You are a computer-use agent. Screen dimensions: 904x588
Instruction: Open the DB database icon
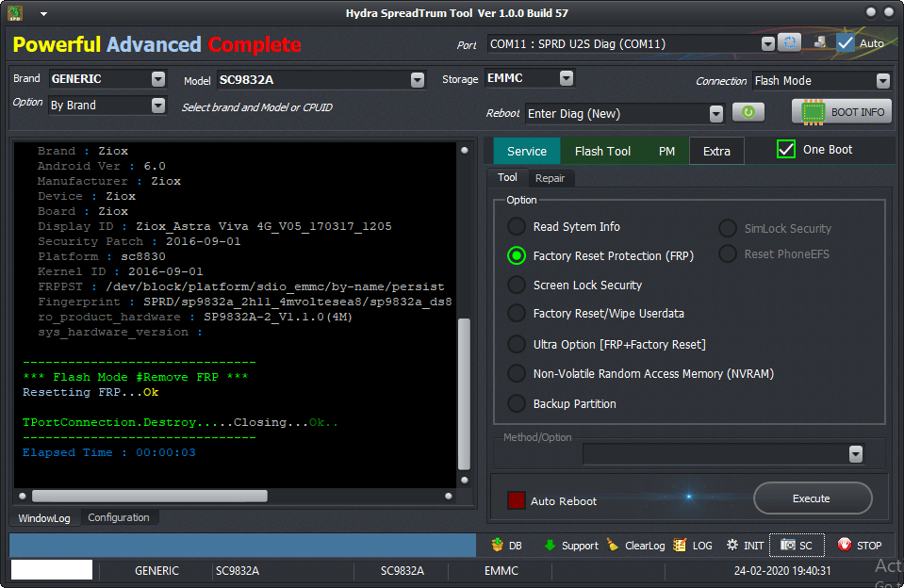point(497,545)
